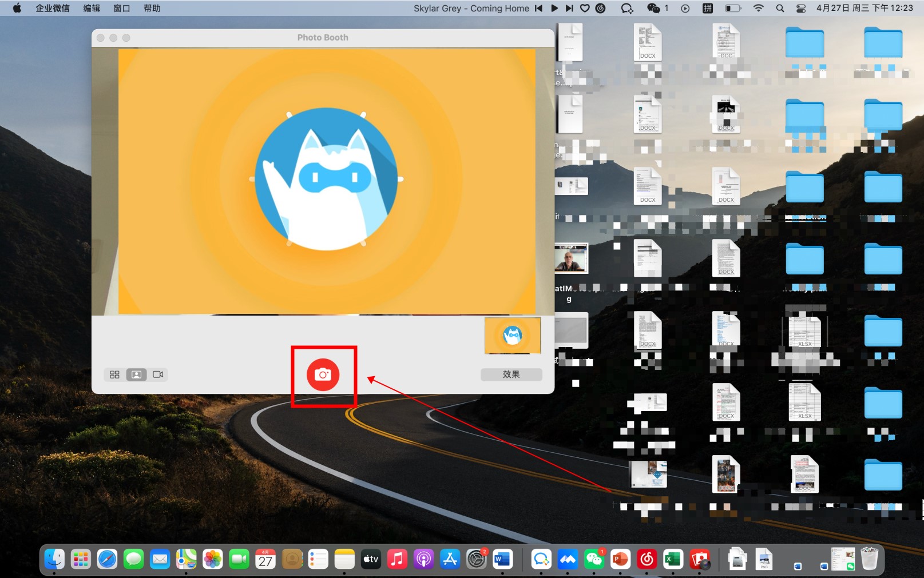Screen dimensions: 924x578
Task: Click the WeChat menu bar status icon
Action: (x=653, y=8)
